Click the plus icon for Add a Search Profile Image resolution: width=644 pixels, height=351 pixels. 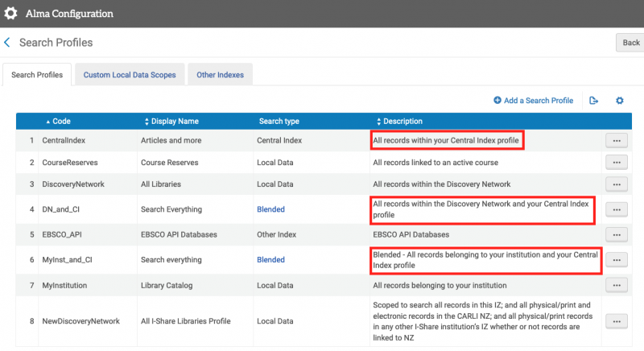497,100
